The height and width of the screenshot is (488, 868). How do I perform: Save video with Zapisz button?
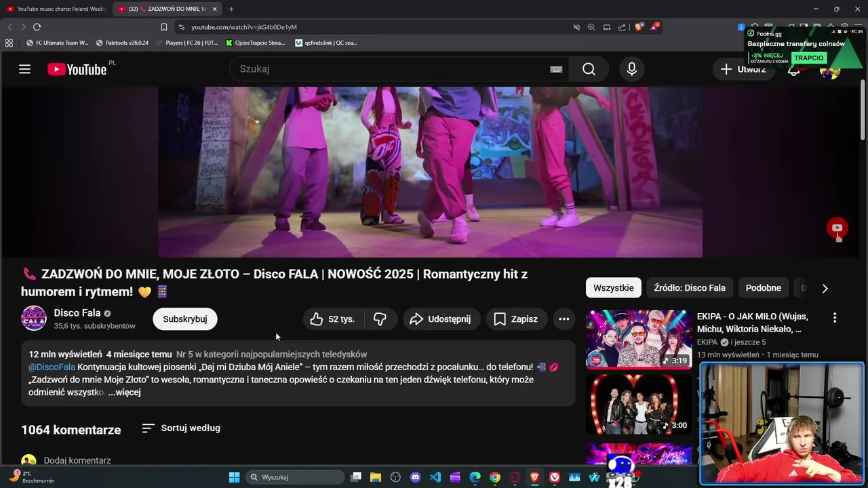pyautogui.click(x=517, y=319)
